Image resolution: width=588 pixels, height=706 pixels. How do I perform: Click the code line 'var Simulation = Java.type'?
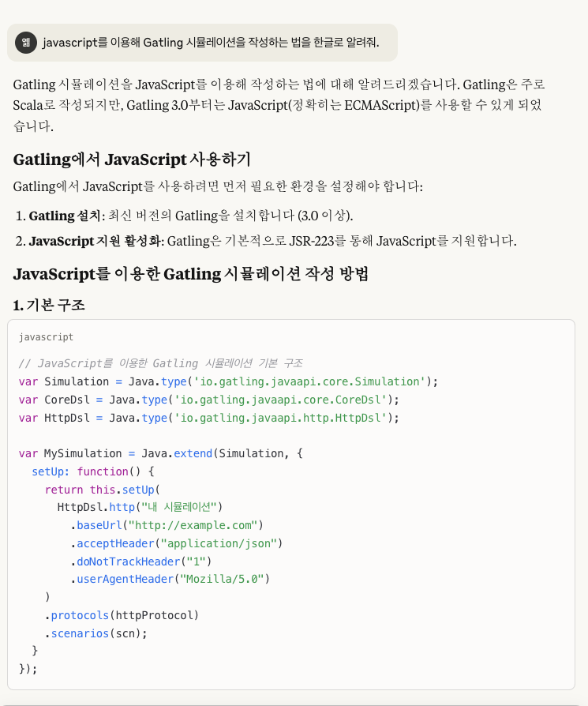tap(228, 381)
